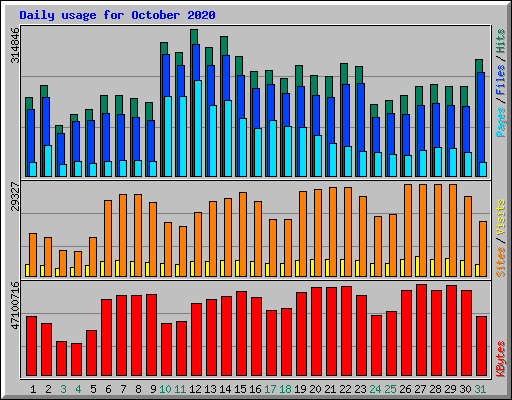Click the red KBytes bar for day 4
The width and height of the screenshot is (512, 400).
coord(76,360)
